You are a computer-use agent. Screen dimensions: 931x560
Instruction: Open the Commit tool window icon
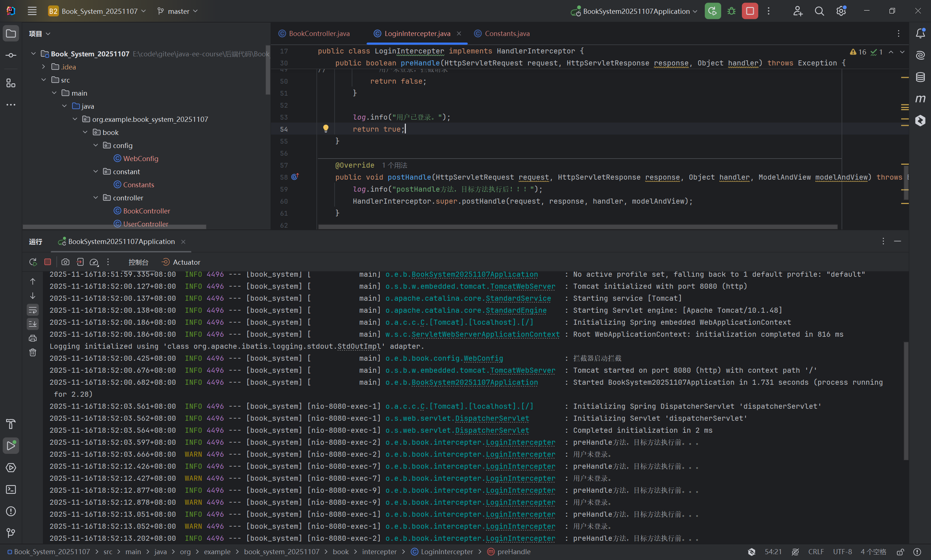11,56
